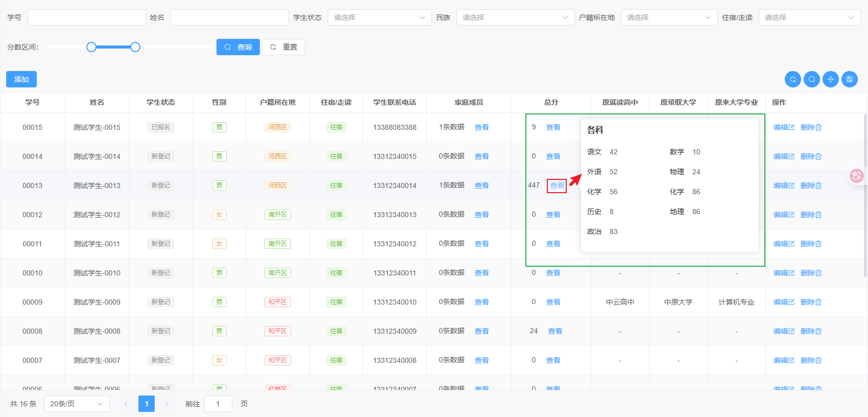
Task: Click the name cell 测试学生-0012
Action: (97, 215)
